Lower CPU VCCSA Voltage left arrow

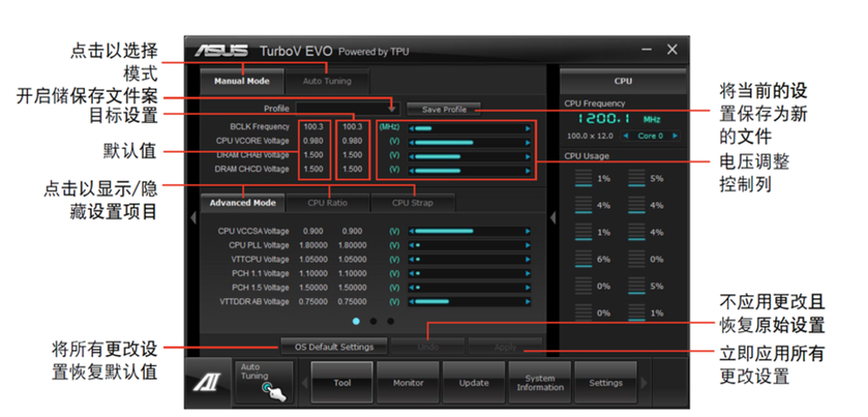click(411, 231)
